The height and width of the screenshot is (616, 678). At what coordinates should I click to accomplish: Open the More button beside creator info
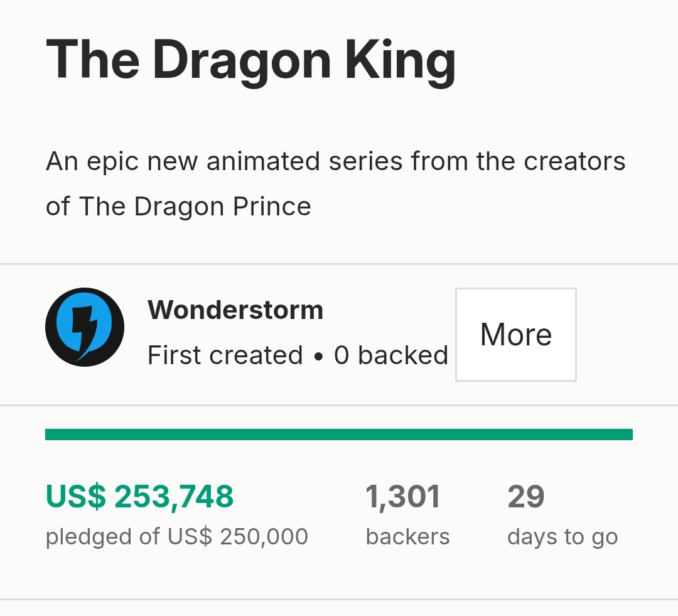515,335
